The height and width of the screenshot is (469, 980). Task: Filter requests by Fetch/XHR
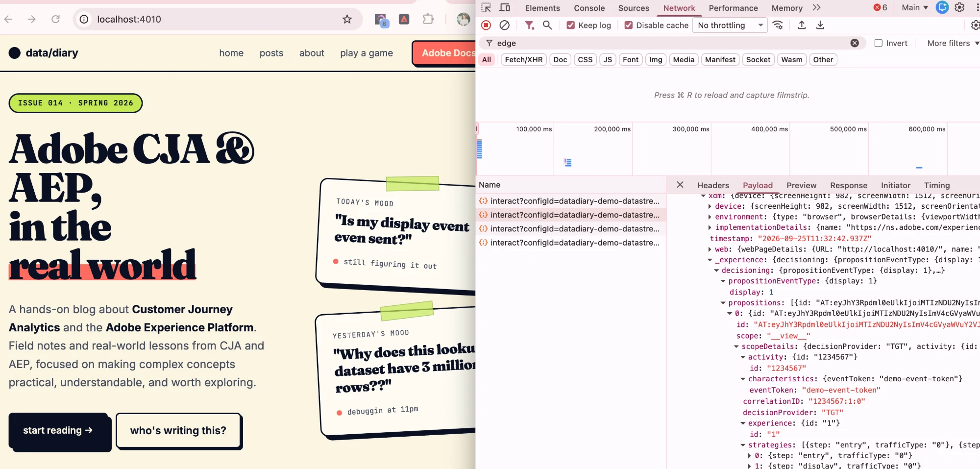pos(524,60)
